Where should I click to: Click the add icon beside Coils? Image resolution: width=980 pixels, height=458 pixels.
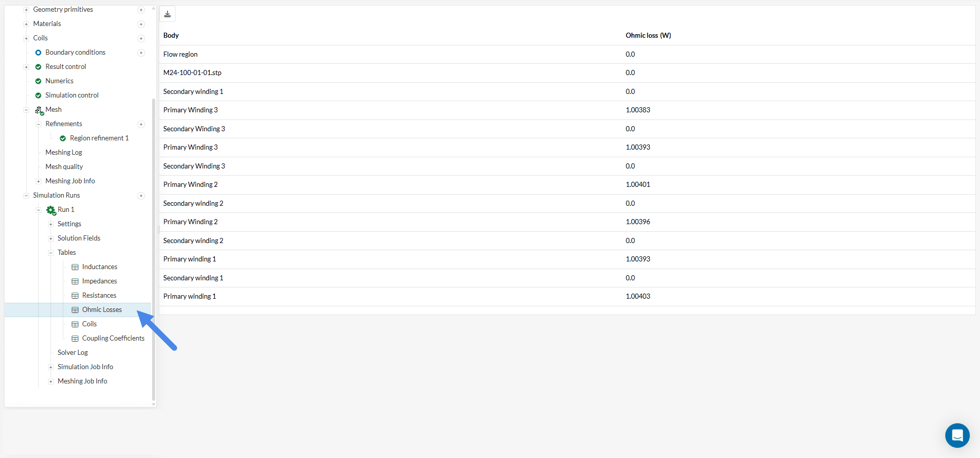click(x=141, y=38)
